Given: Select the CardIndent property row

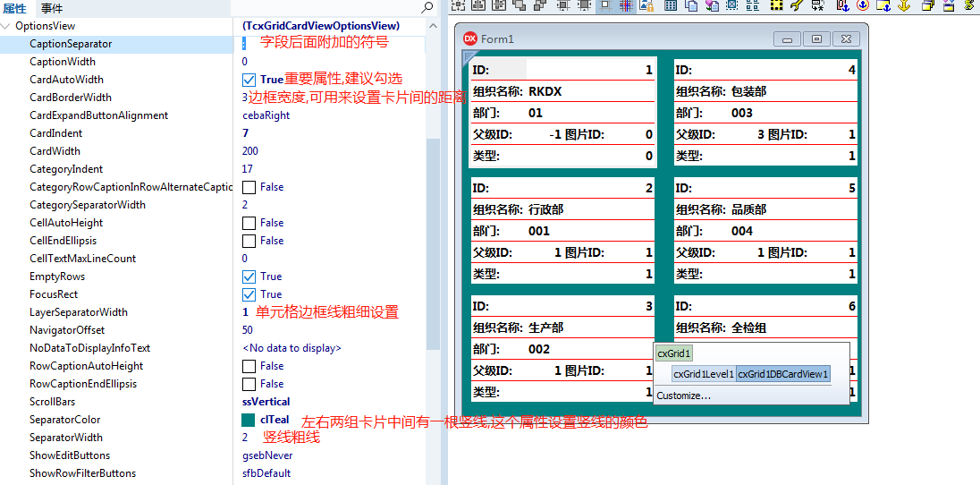Looking at the screenshot, I should click(x=116, y=133).
